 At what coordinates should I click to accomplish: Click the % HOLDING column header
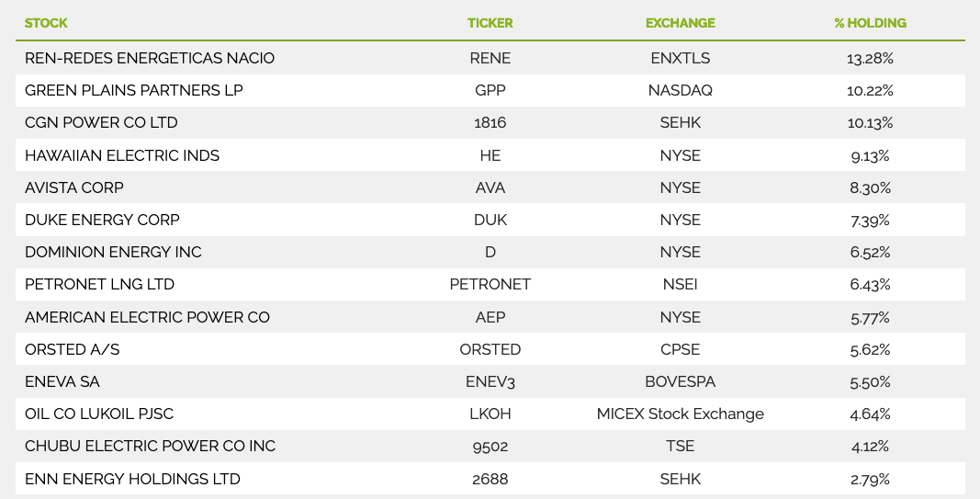coord(870,23)
